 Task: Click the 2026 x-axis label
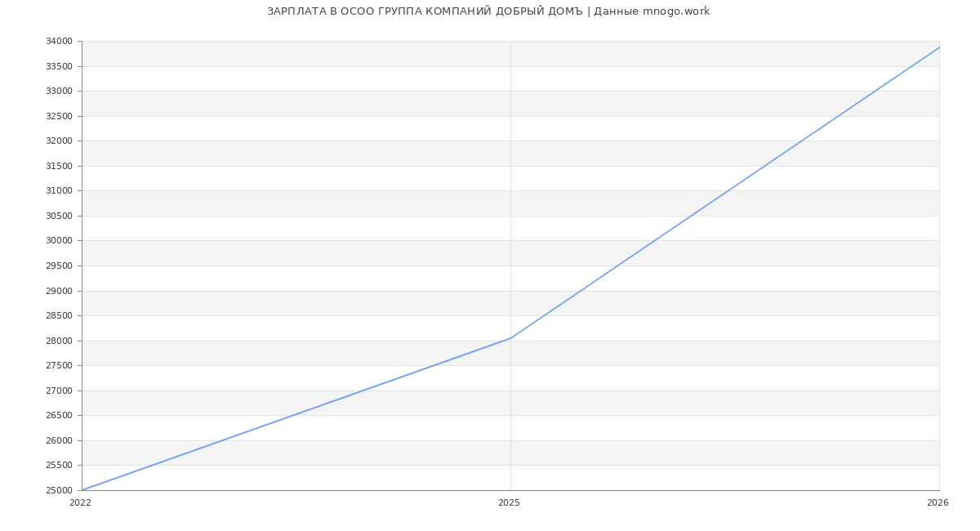click(x=937, y=503)
